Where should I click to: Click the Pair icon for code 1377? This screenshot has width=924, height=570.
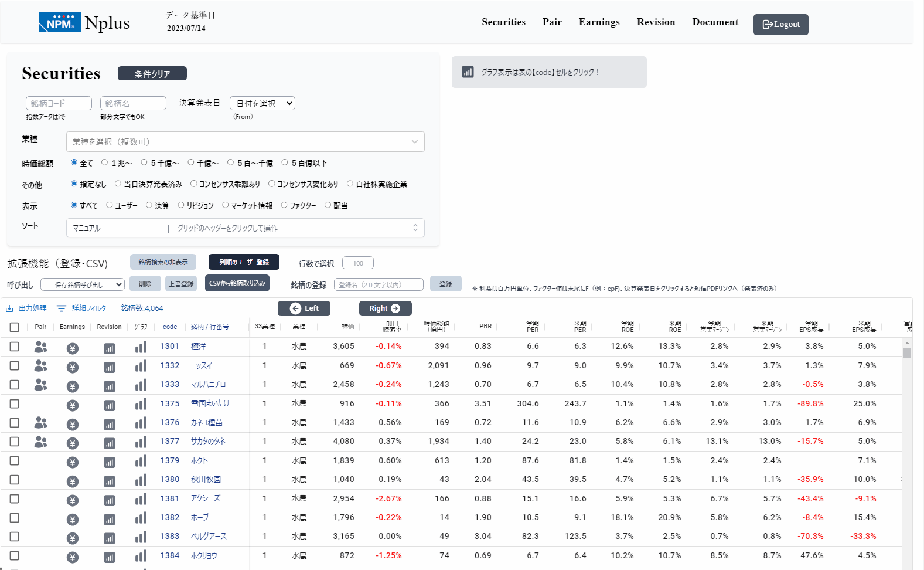click(x=40, y=442)
